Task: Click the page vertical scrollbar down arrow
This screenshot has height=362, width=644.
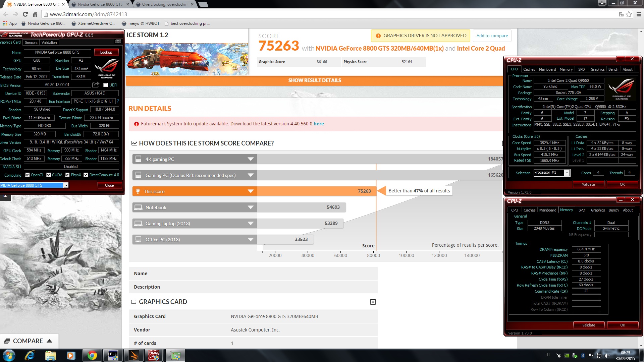Action: [x=641, y=346]
